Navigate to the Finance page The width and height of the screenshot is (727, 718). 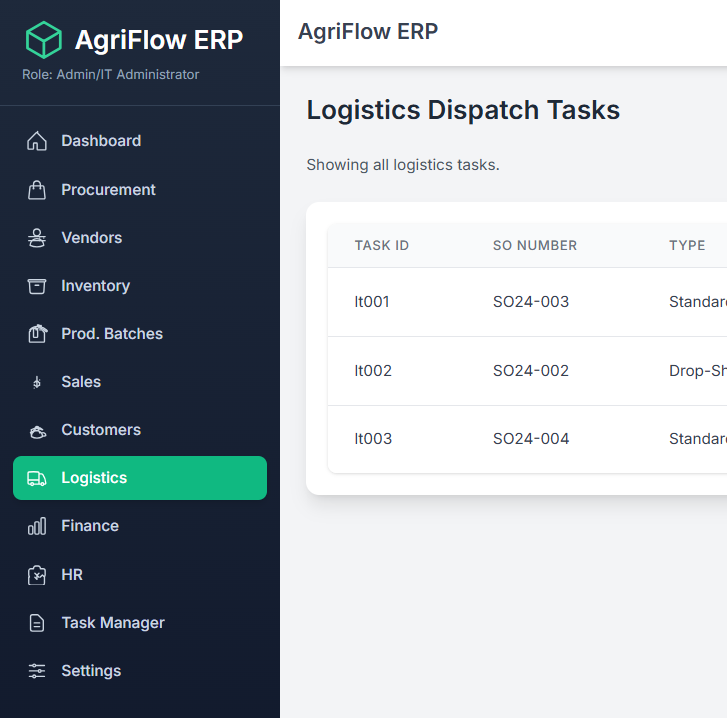(x=90, y=526)
